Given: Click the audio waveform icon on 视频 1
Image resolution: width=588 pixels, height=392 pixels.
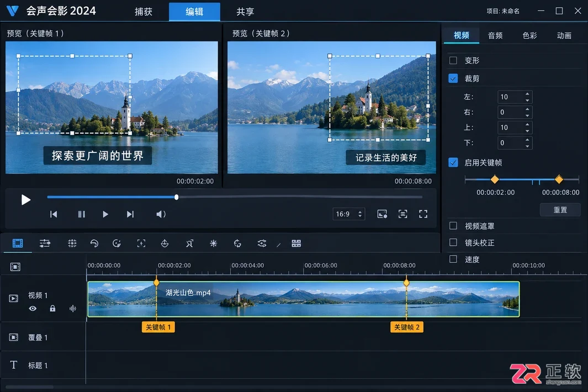Looking at the screenshot, I should (x=72, y=308).
